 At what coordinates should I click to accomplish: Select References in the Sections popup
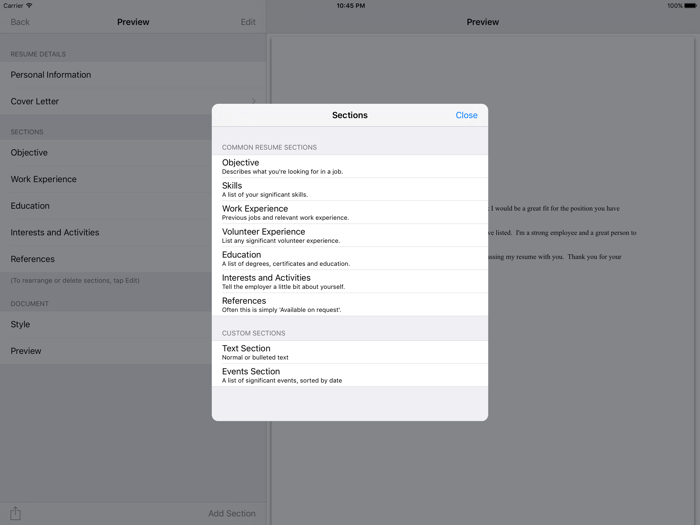click(350, 304)
